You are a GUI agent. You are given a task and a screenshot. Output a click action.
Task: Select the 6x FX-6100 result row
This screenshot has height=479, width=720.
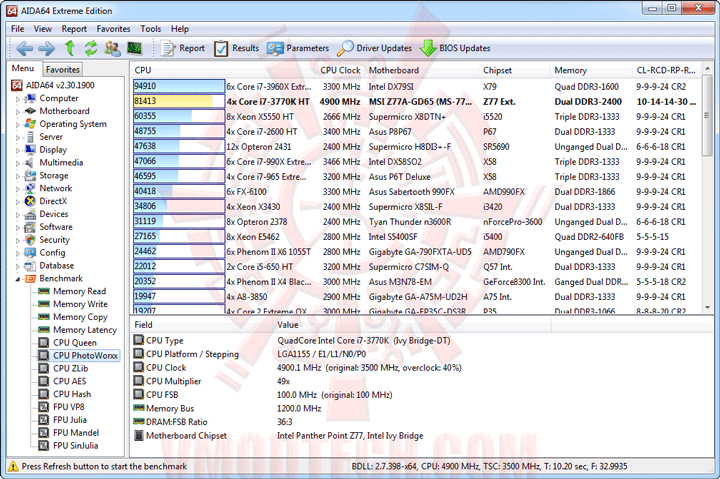point(417,192)
